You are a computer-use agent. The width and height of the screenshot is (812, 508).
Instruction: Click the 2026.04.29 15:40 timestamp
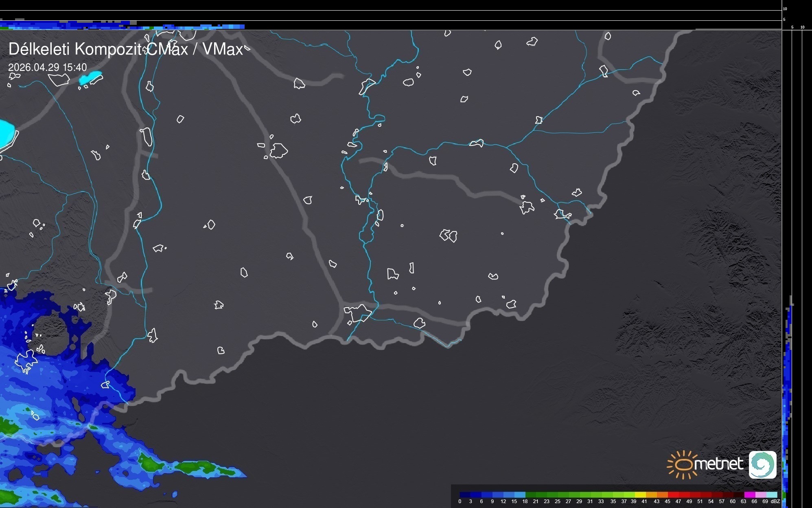click(x=47, y=67)
